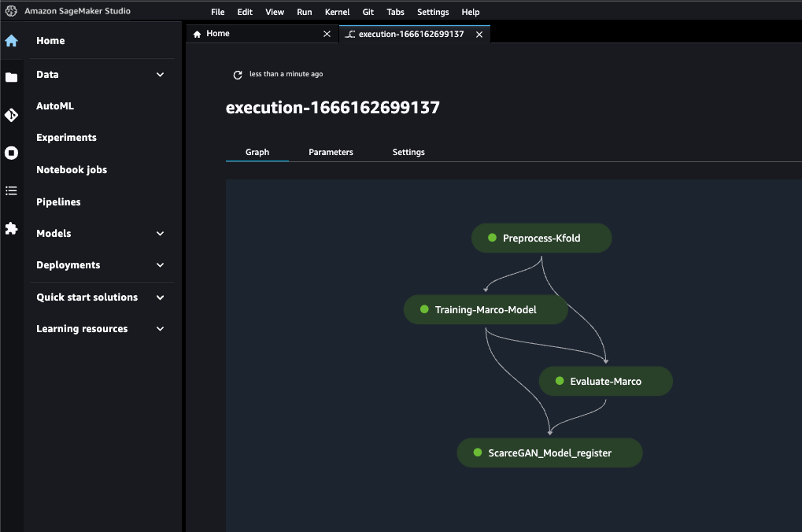Switch to the Parameters tab
The height and width of the screenshot is (532, 802).
(x=331, y=152)
